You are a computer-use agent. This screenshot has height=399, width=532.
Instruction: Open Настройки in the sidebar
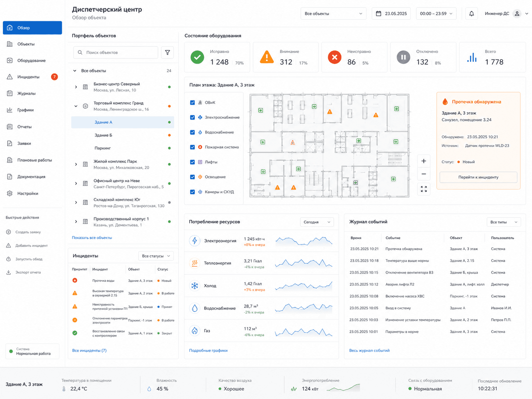click(32, 193)
